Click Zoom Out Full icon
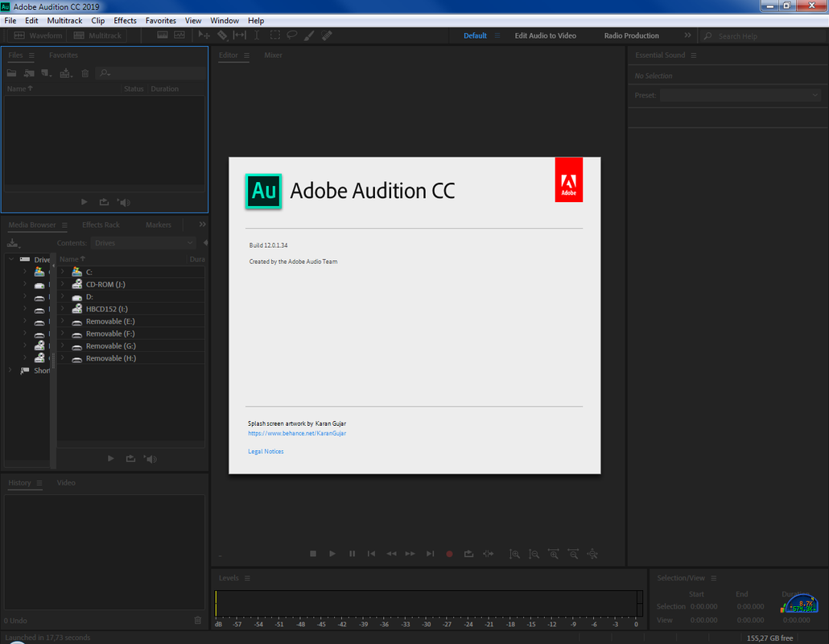The height and width of the screenshot is (644, 829). (592, 554)
